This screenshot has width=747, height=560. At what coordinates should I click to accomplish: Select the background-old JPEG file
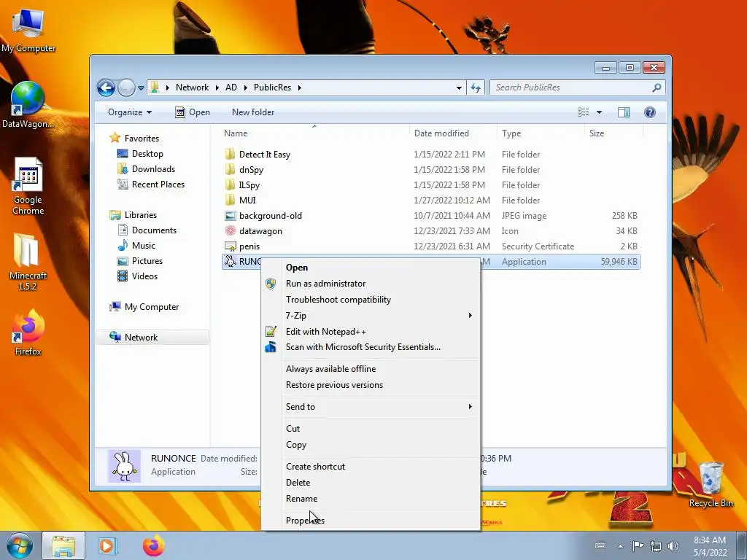tap(270, 216)
